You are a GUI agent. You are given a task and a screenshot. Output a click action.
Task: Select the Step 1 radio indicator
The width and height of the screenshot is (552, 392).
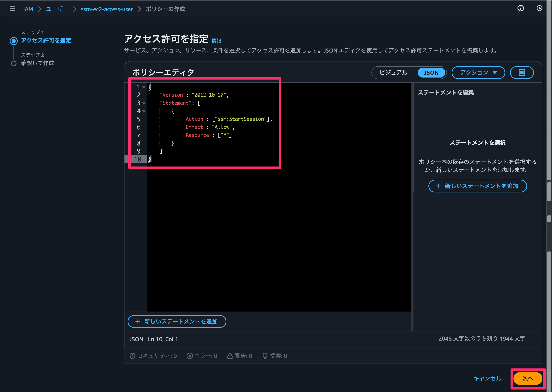tap(14, 41)
